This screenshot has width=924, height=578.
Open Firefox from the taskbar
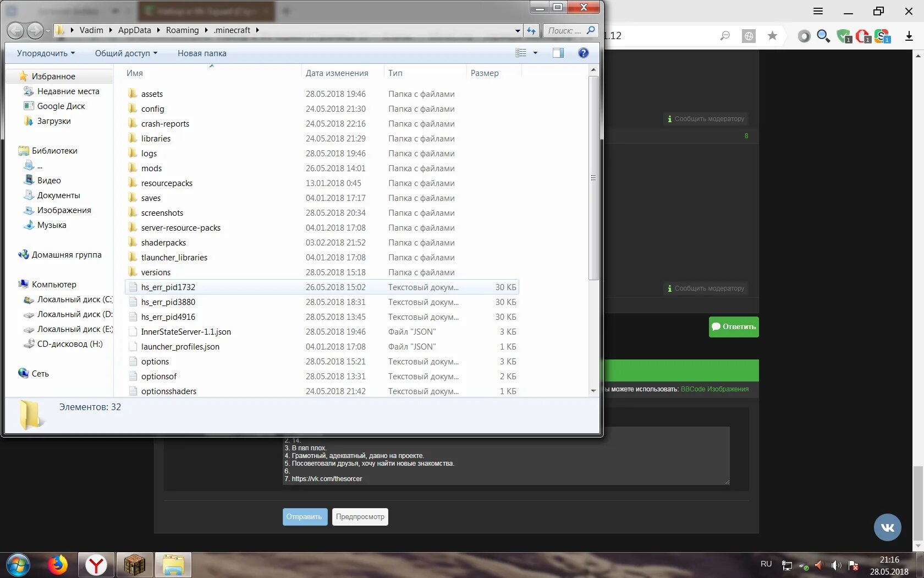click(x=57, y=565)
